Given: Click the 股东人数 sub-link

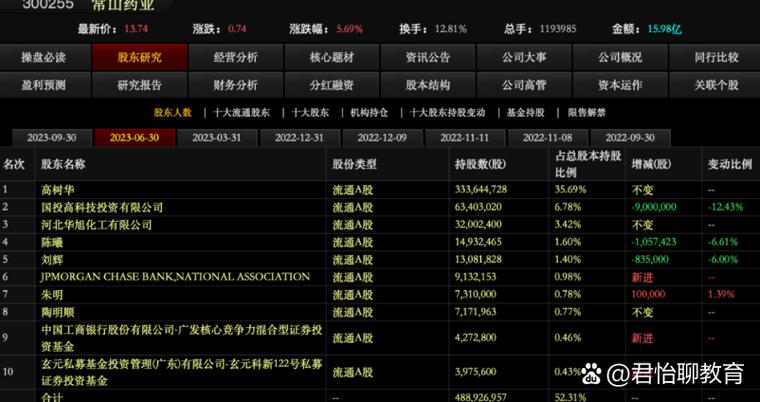Looking at the screenshot, I should click(173, 113).
